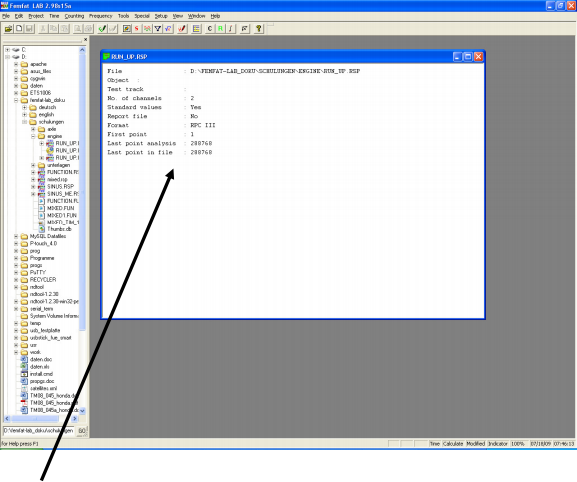Click the scissors cut toolbar icon
The height and width of the screenshot is (482, 577).
[x=43, y=28]
